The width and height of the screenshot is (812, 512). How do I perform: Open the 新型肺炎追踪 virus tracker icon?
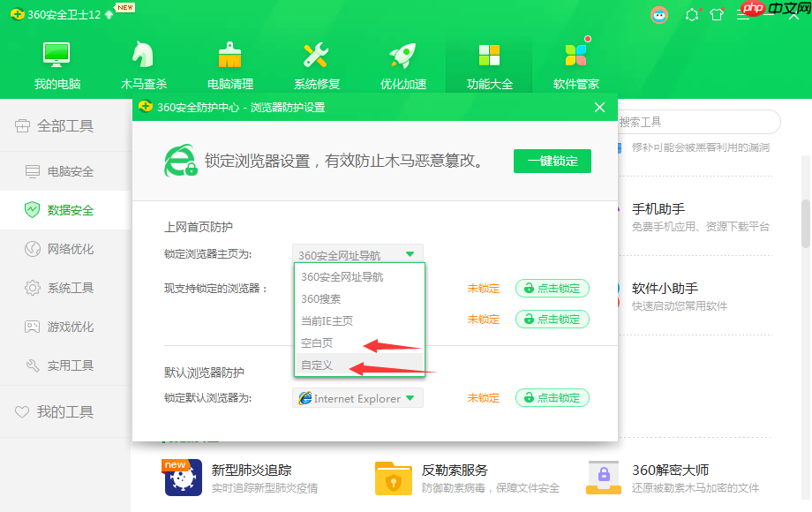182,477
